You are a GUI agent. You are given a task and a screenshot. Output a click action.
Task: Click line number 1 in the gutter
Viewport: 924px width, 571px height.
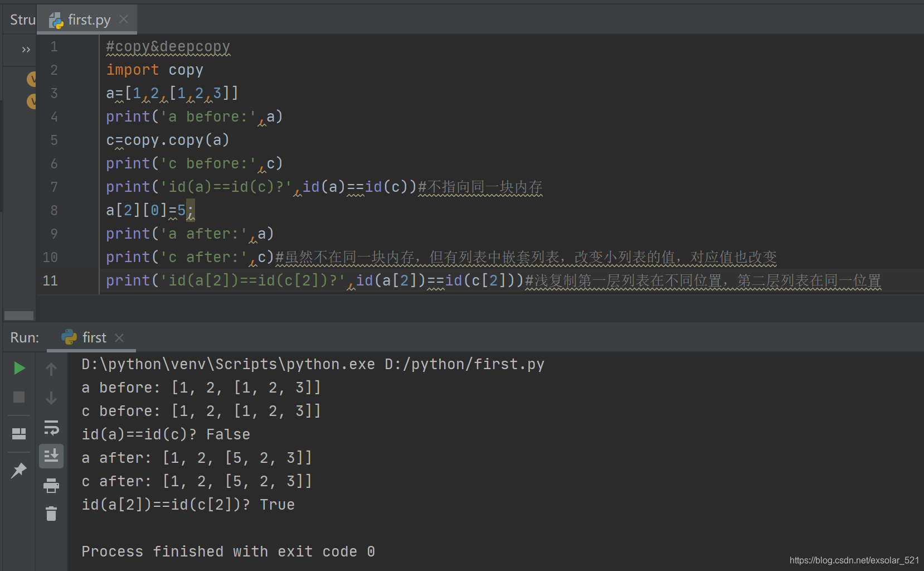click(x=54, y=46)
